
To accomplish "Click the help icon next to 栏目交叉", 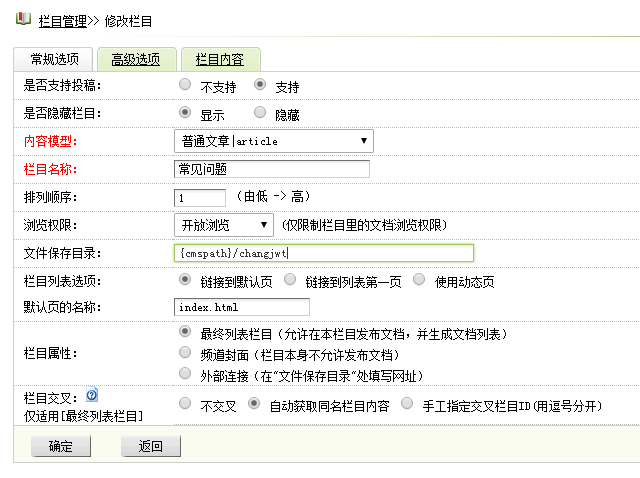I will (91, 396).
